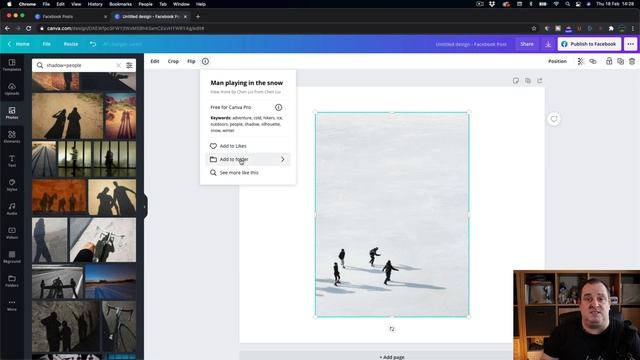Screen dimensions: 640x360
Task: Open the Folders panel in the sidebar
Action: pos(12,281)
